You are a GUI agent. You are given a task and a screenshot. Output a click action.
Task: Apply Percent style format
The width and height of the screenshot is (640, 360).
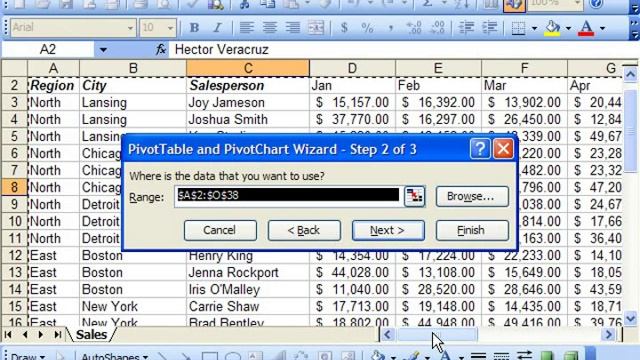tap(367, 28)
